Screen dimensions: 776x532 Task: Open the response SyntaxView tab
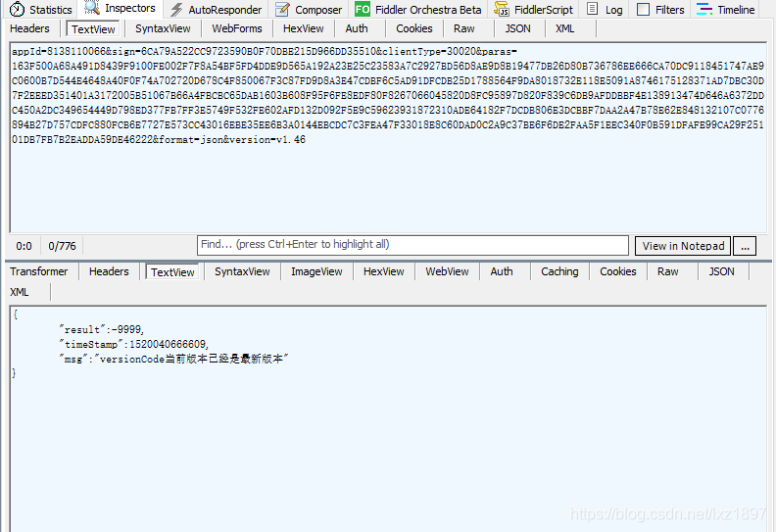click(243, 271)
